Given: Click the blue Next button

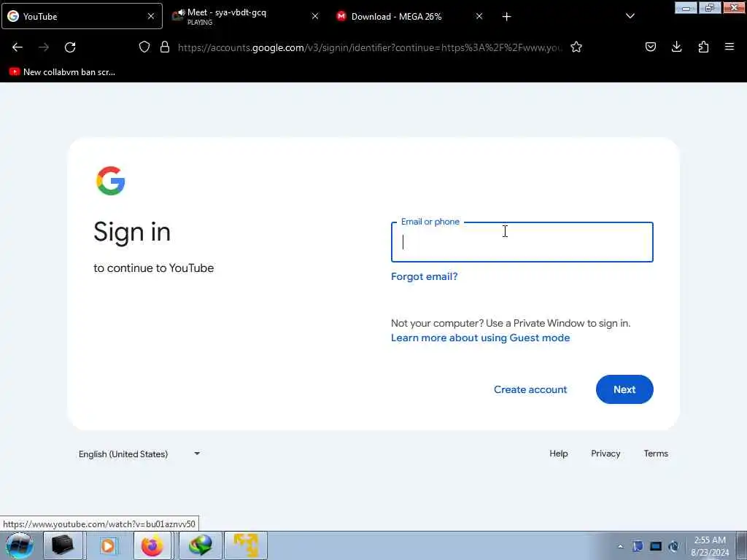Looking at the screenshot, I should point(624,389).
